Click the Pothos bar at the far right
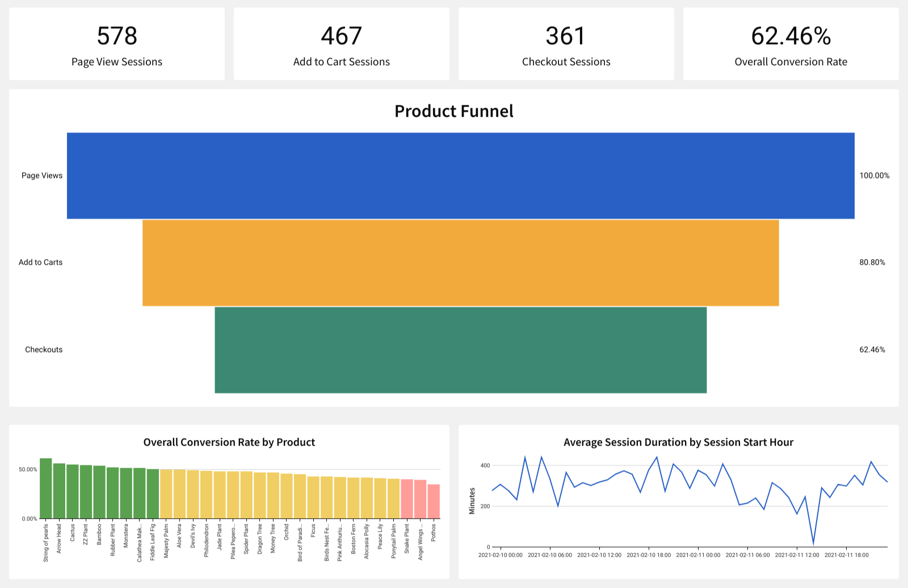Screen dimensions: 908x588 click(x=433, y=502)
